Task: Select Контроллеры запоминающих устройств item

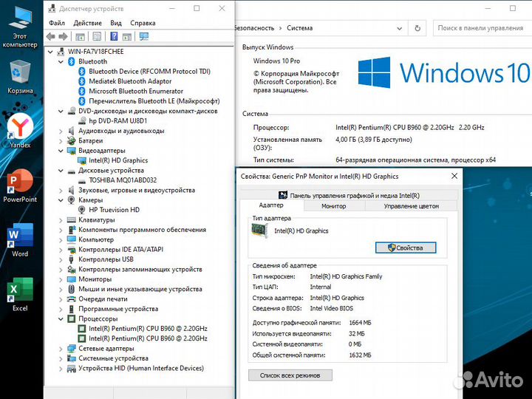Action: pos(140,270)
